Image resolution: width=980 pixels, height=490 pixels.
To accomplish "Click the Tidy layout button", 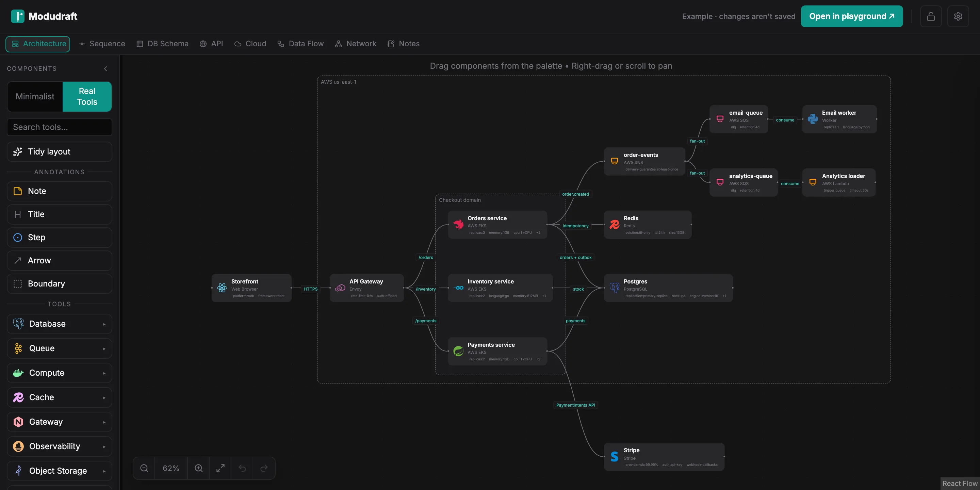I will click(59, 152).
